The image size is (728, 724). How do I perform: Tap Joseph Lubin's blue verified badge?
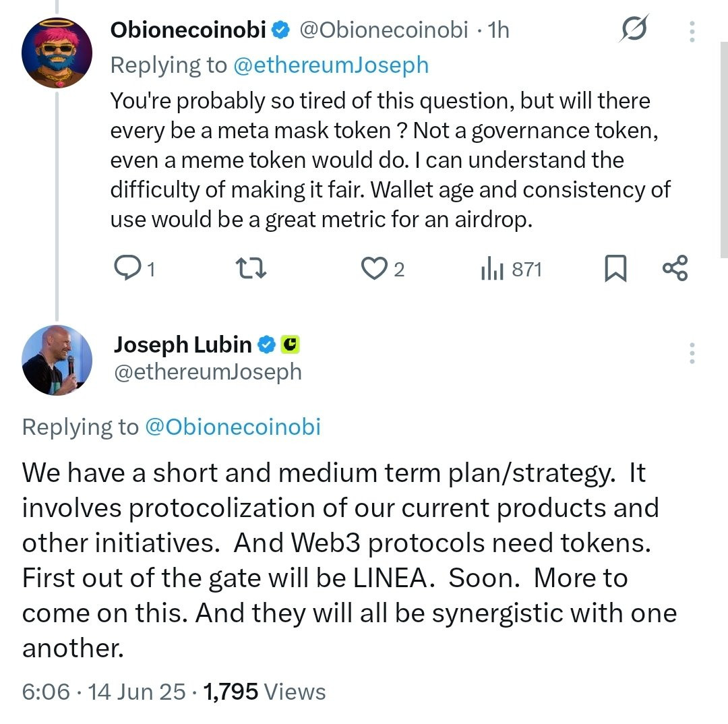[266, 344]
